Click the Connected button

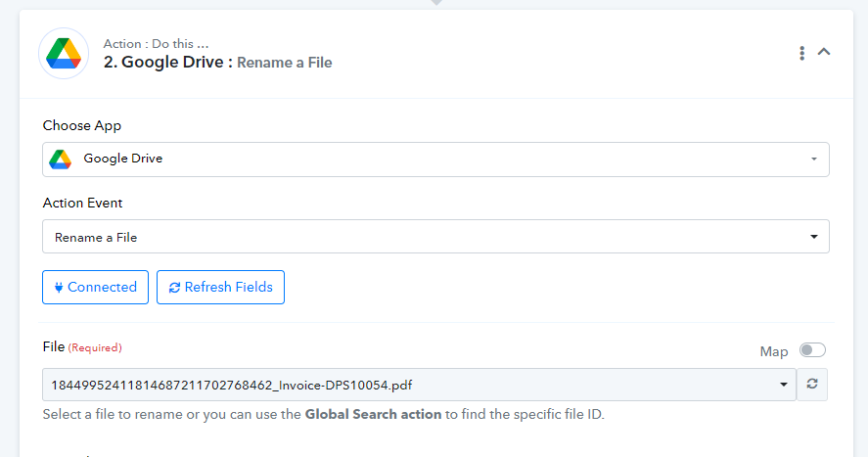coord(95,287)
